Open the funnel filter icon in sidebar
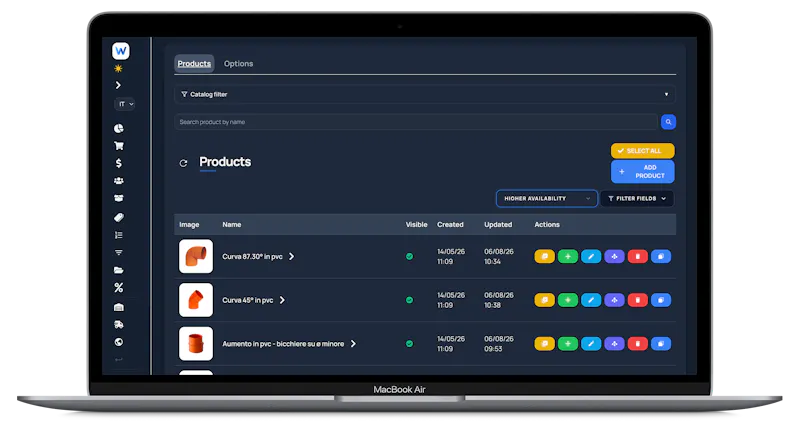 coord(119,252)
